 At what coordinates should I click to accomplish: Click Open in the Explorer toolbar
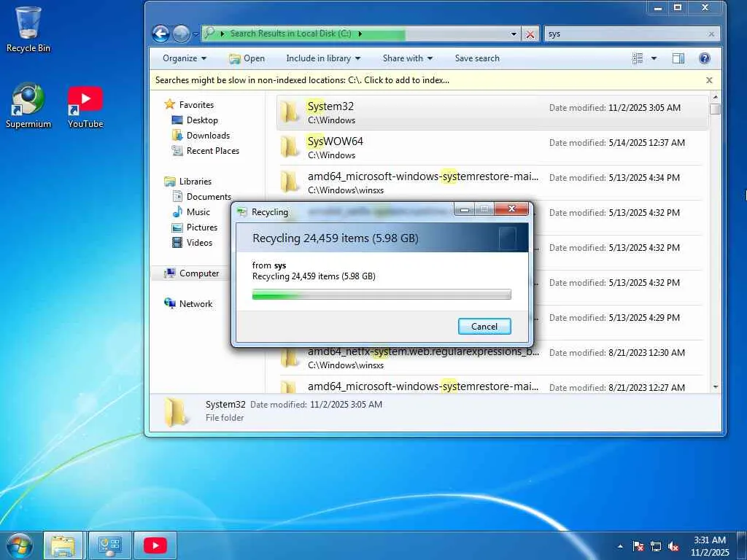coord(247,58)
